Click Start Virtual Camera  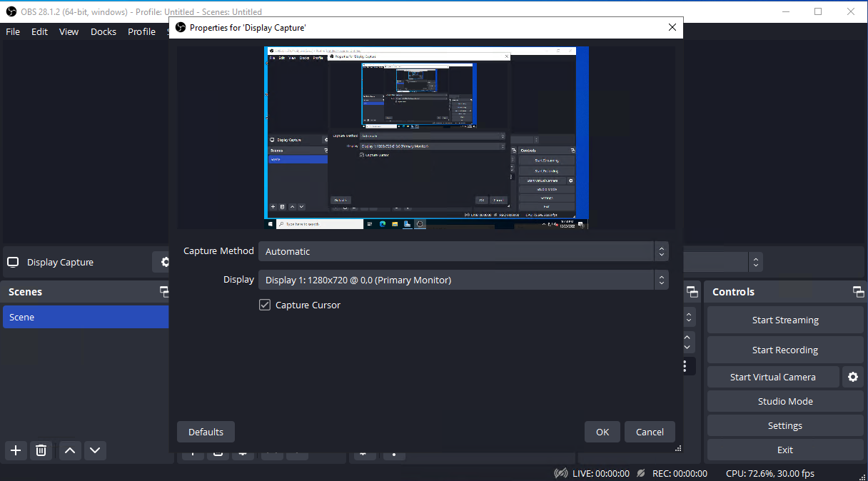tap(772, 377)
